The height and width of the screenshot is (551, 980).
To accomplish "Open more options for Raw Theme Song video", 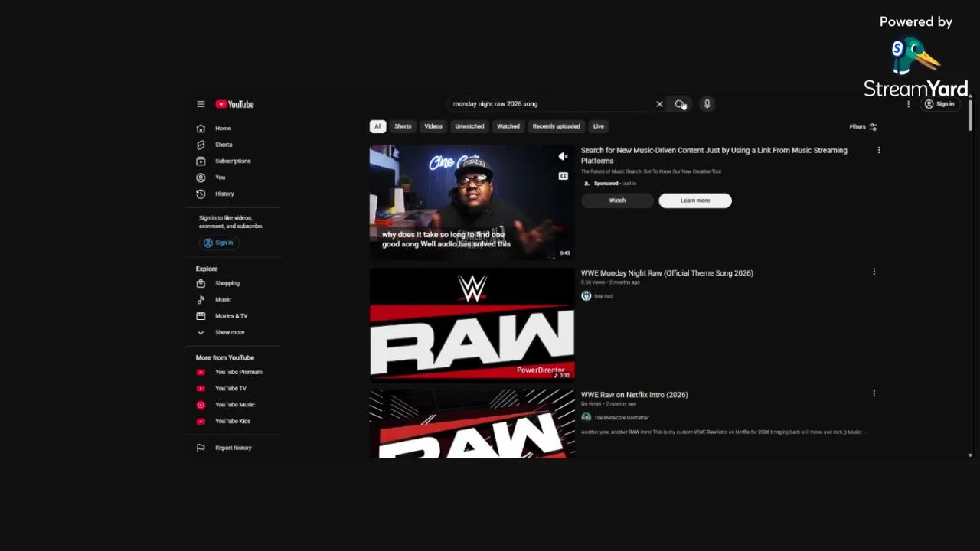I will click(874, 272).
